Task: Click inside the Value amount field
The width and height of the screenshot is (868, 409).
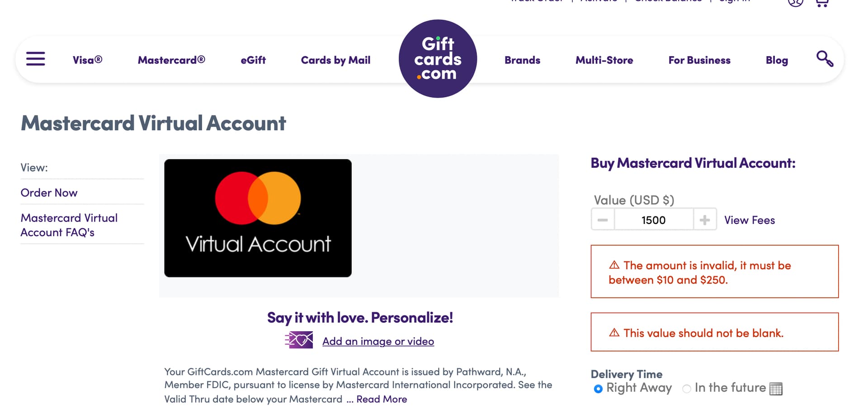Action: [x=653, y=219]
